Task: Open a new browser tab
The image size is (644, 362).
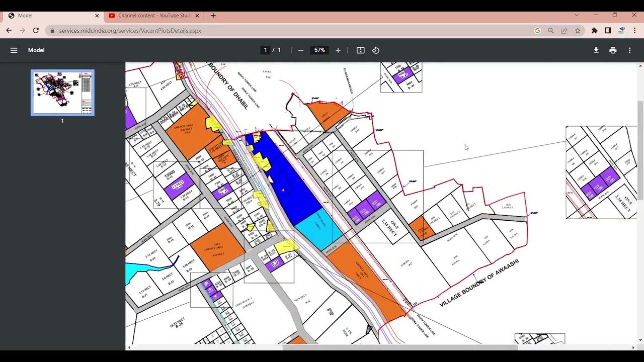Action: (213, 16)
